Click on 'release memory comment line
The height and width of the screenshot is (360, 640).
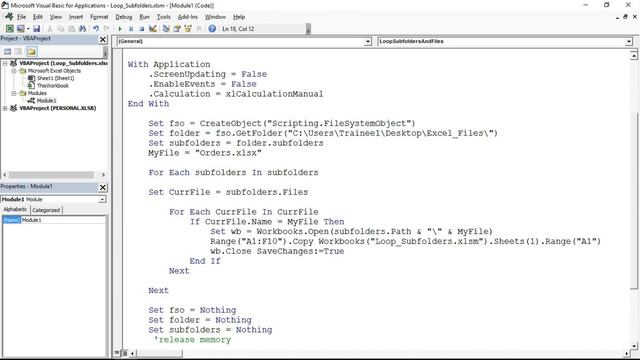[x=192, y=340]
